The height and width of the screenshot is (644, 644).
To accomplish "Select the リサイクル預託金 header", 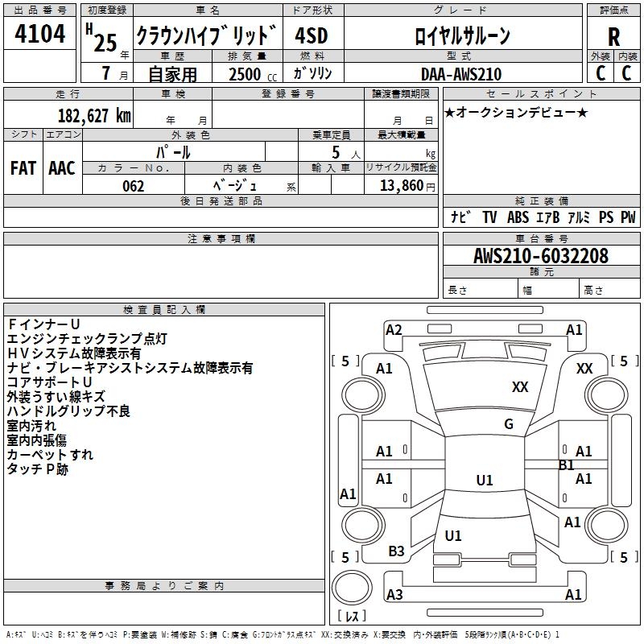I will (401, 167).
